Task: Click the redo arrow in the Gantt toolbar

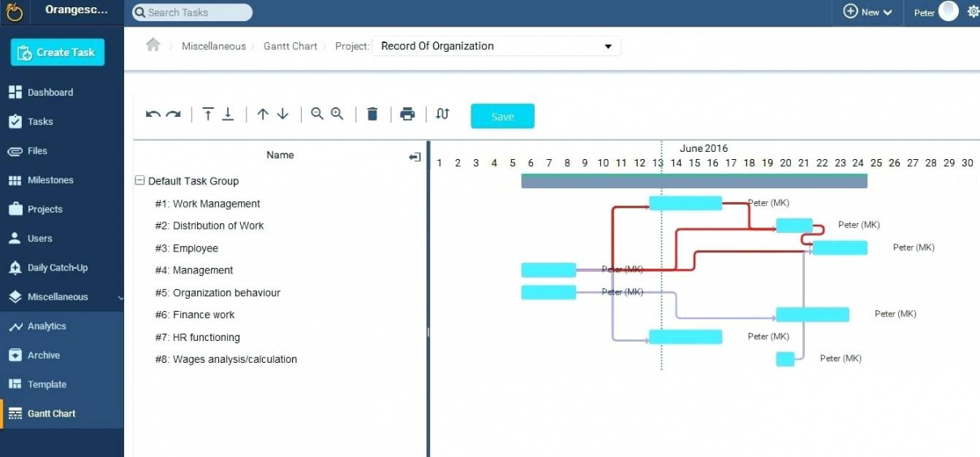Action: tap(173, 114)
